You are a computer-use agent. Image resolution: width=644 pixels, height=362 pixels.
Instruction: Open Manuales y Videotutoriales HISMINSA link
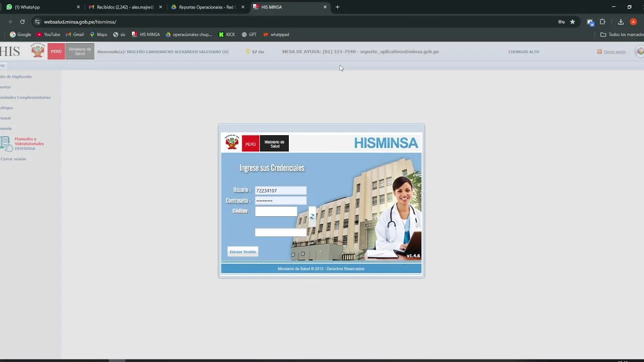pos(29,144)
